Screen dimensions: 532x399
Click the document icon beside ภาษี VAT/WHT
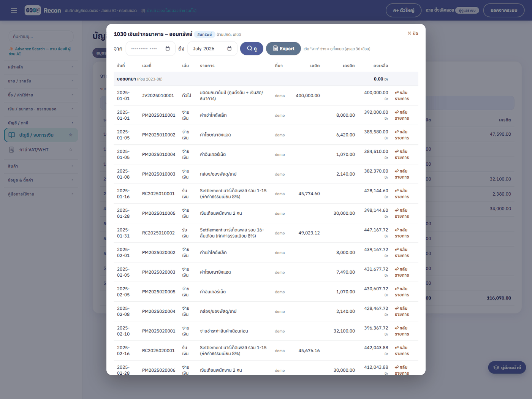12,150
